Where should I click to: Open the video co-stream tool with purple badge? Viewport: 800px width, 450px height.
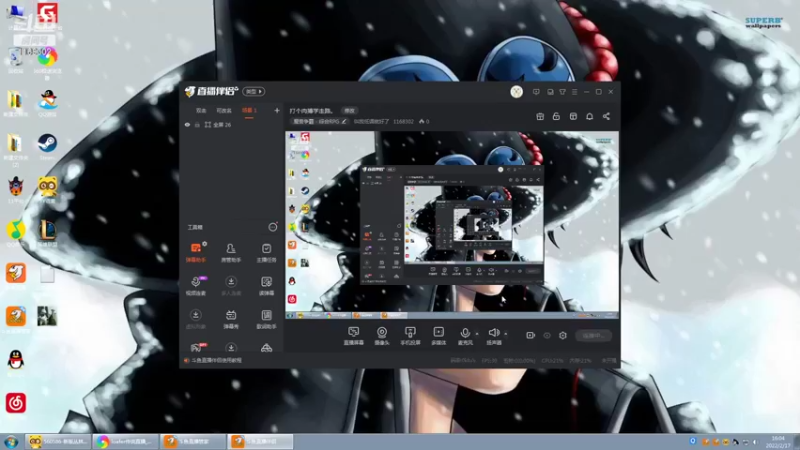(x=195, y=286)
